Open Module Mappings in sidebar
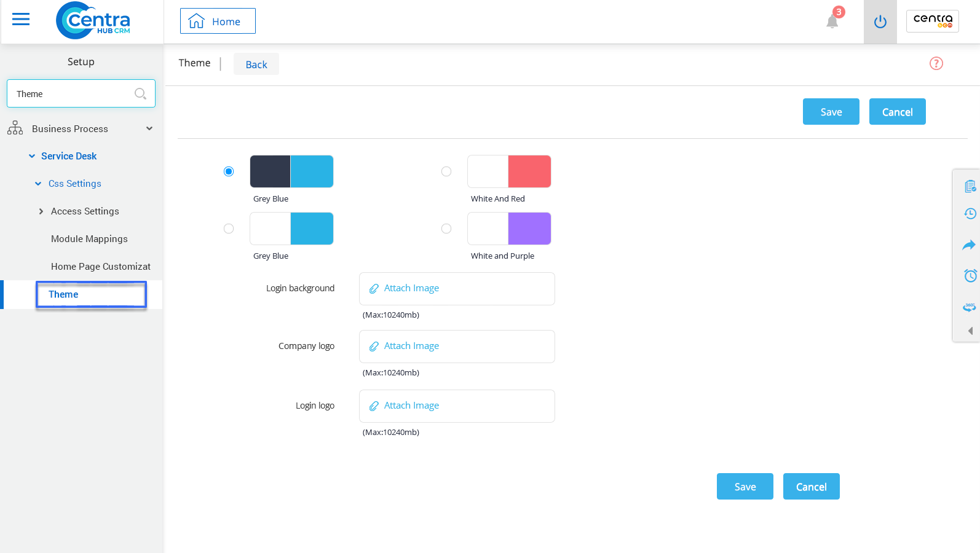The height and width of the screenshot is (553, 980). click(89, 239)
